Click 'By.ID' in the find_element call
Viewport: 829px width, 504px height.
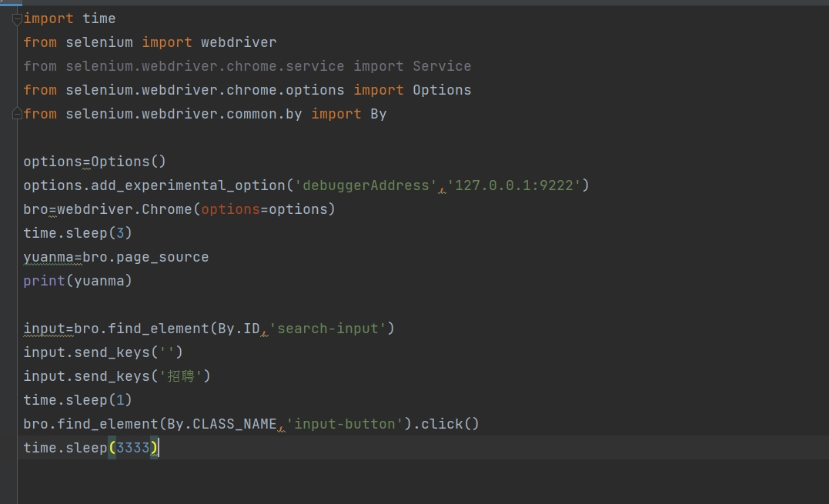pos(239,329)
